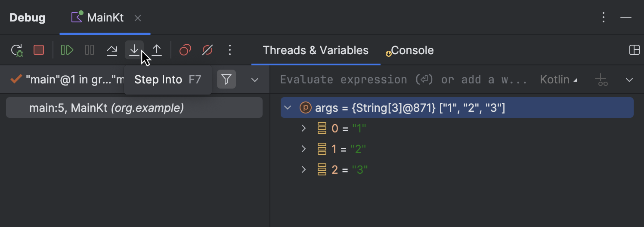Stop the debug session
The width and height of the screenshot is (644, 227).
coord(39,50)
